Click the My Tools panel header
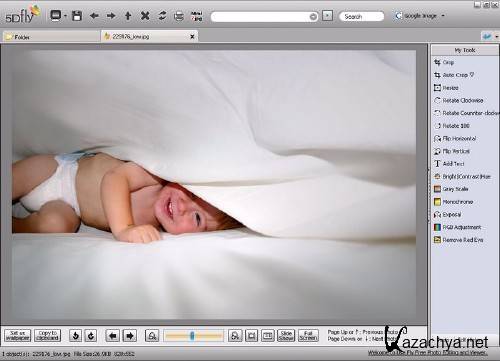Image resolution: width=500 pixels, height=361 pixels. click(465, 50)
